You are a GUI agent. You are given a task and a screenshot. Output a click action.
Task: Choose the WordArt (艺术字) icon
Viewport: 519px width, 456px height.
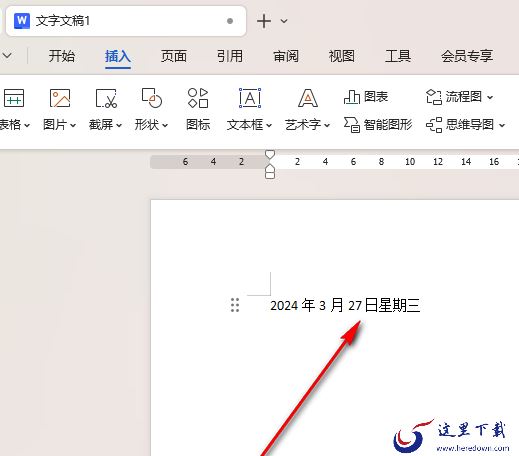pos(308,98)
